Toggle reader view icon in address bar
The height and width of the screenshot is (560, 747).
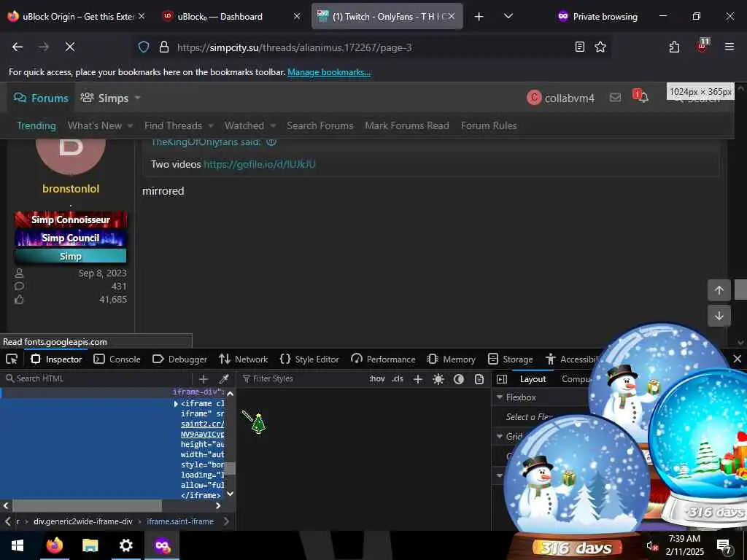pos(580,47)
